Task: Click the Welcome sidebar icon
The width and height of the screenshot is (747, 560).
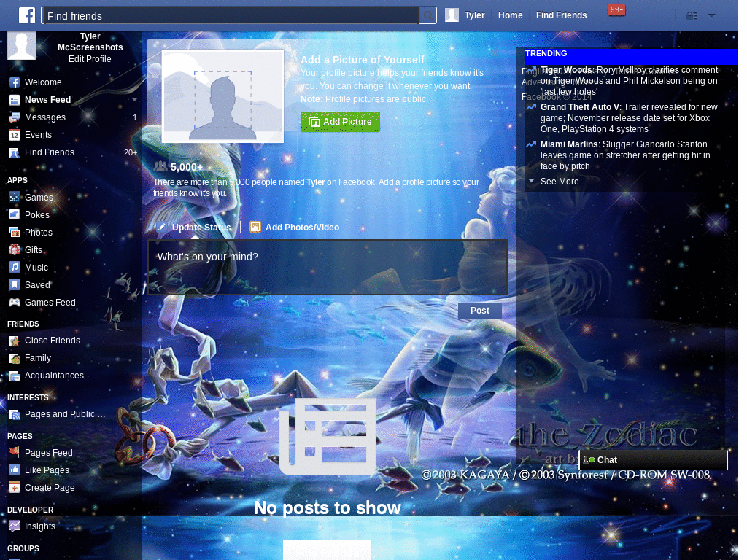Action: [15, 82]
